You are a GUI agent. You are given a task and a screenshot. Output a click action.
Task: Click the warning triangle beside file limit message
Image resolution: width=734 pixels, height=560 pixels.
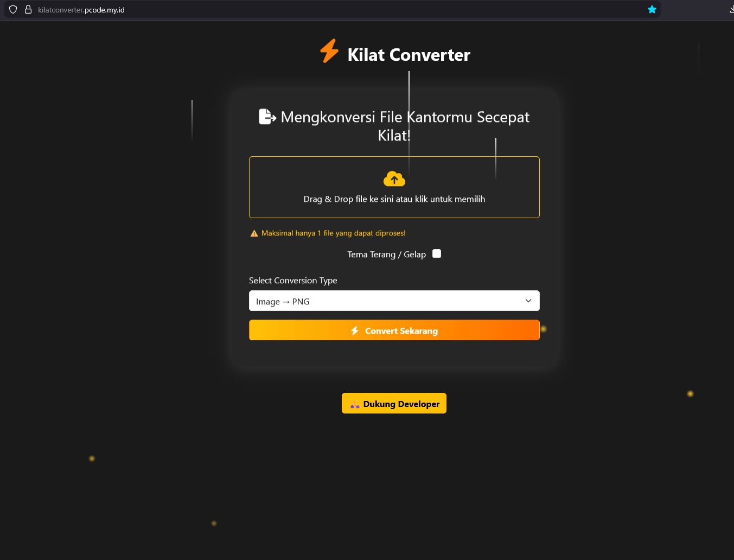point(254,232)
